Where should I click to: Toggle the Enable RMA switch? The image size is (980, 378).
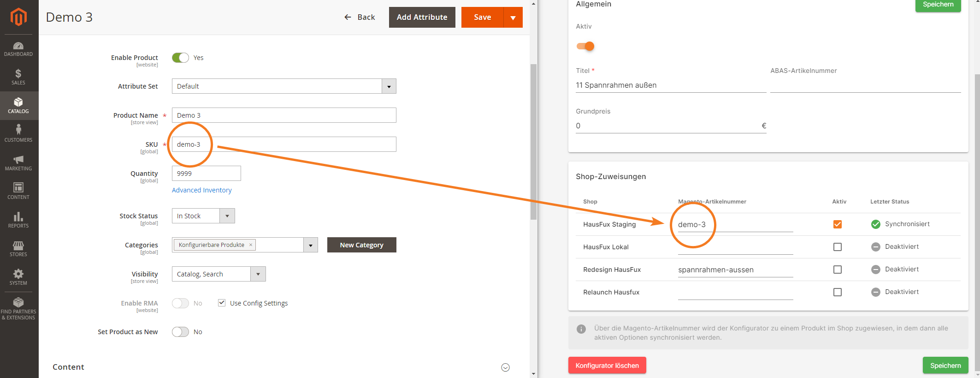(x=180, y=303)
